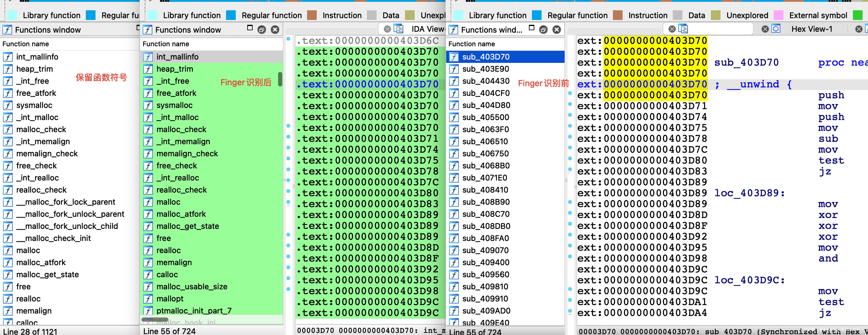This screenshot has width=868, height=335.
Task: Click the Function name column header in middle panel
Action: coord(166,44)
